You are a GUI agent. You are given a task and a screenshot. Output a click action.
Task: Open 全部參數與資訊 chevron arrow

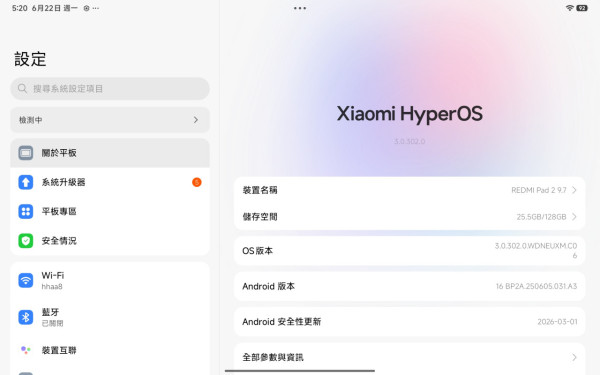tap(574, 357)
